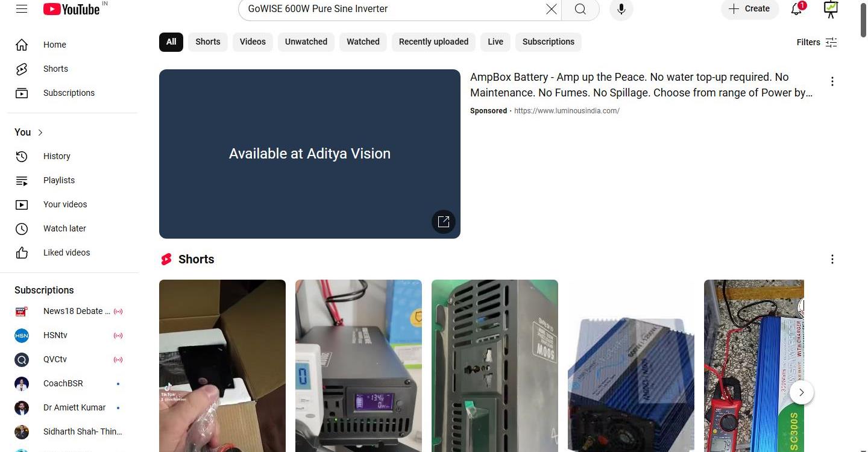Image resolution: width=868 pixels, height=452 pixels.
Task: Open the grey 500W inverter Short
Action: point(495,366)
